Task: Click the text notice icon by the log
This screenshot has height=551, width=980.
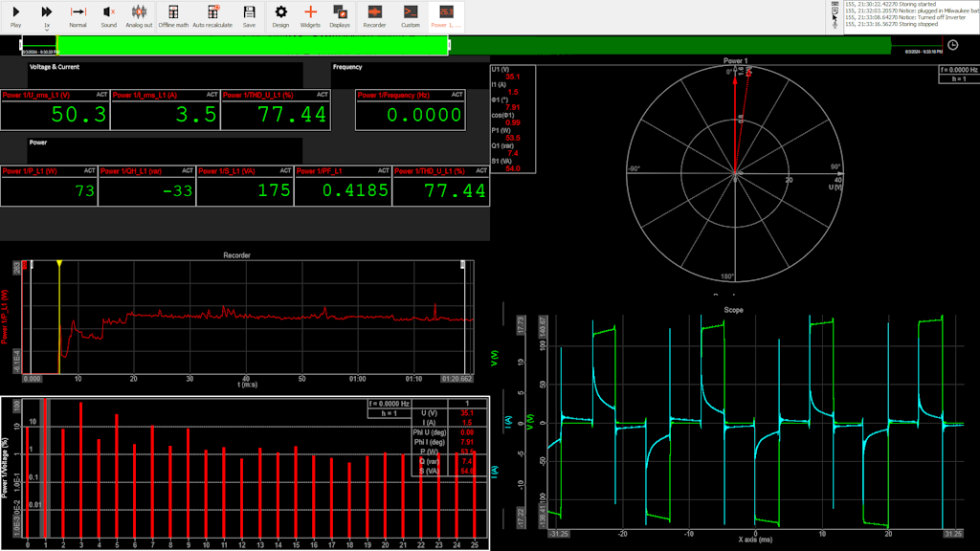Action: point(835,11)
